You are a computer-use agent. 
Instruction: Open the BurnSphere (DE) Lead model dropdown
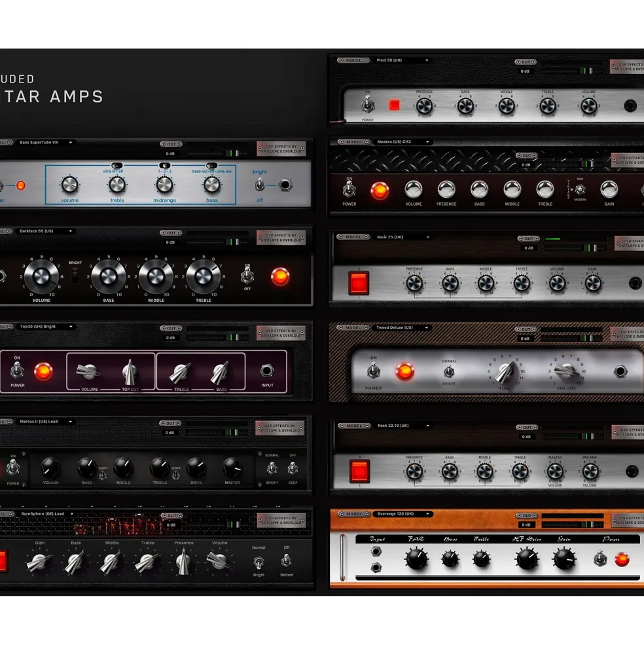coord(47,514)
